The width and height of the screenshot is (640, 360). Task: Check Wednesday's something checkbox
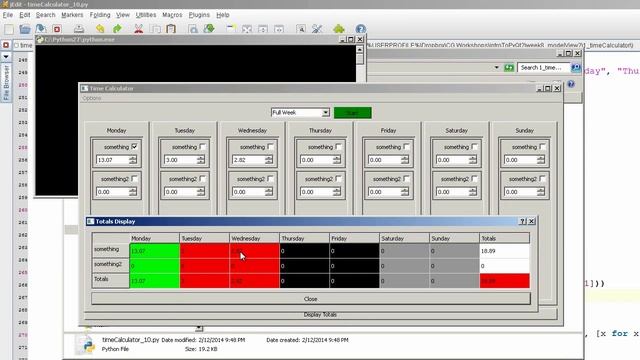click(270, 147)
